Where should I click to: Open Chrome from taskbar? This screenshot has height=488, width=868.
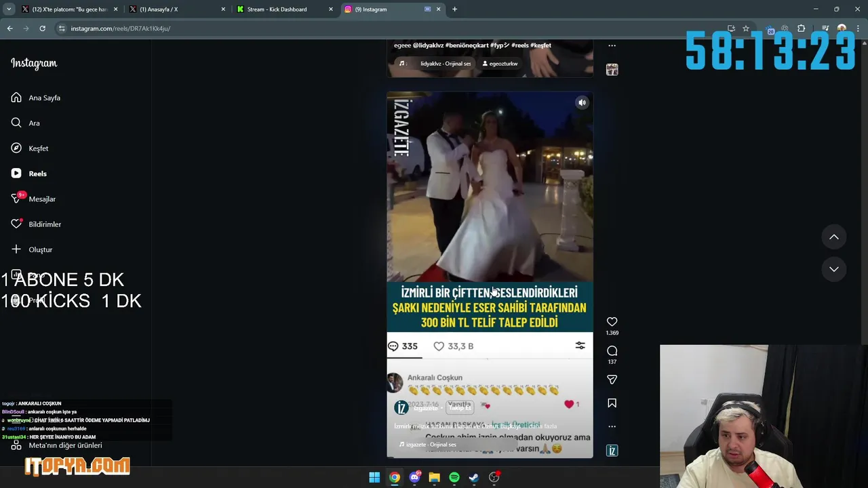pyautogui.click(x=395, y=477)
